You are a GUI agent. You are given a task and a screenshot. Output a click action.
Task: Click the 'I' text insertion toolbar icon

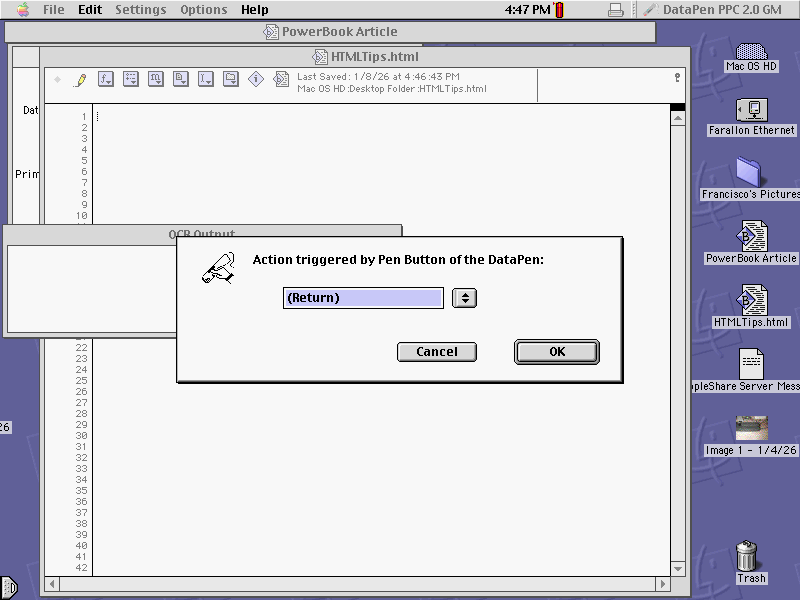click(205, 79)
